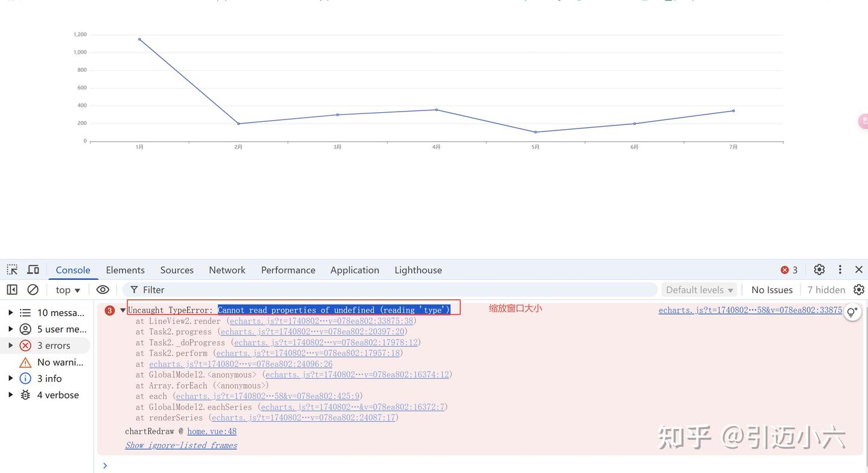Switch to the Elements tab

point(125,270)
